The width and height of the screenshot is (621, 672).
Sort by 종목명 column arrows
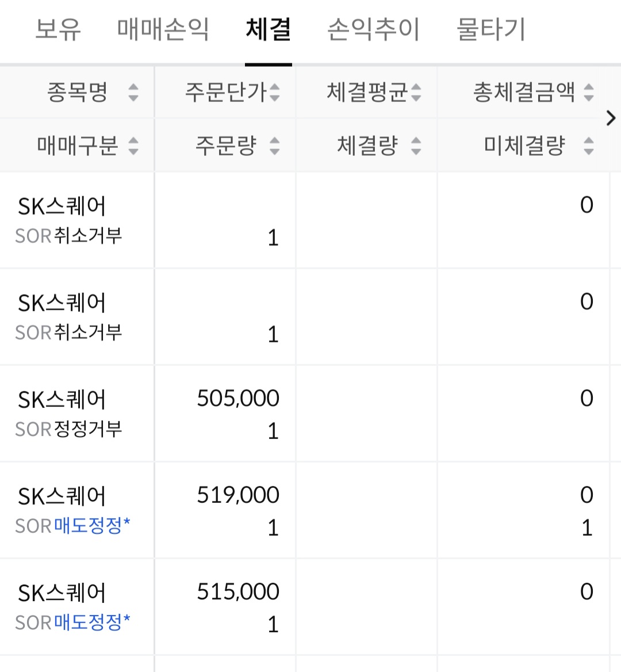[133, 92]
